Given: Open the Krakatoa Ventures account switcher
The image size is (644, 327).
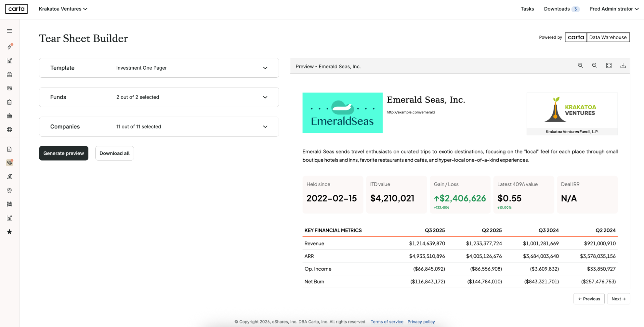Looking at the screenshot, I should click(63, 9).
